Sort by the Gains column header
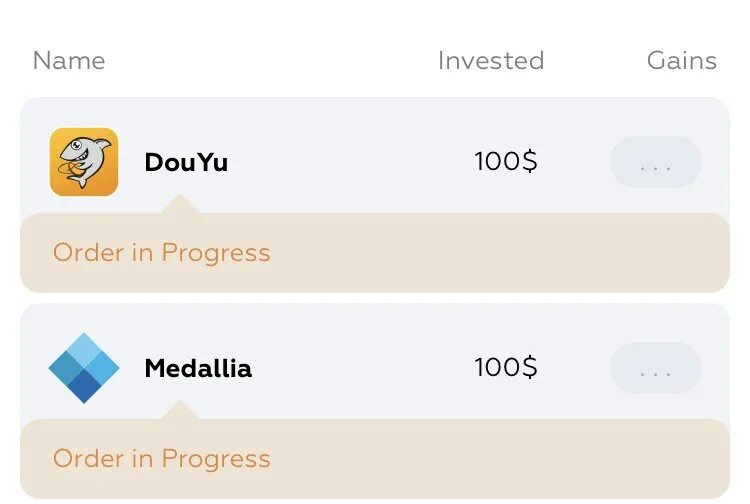Viewport: 750px width, 504px height. click(x=682, y=61)
